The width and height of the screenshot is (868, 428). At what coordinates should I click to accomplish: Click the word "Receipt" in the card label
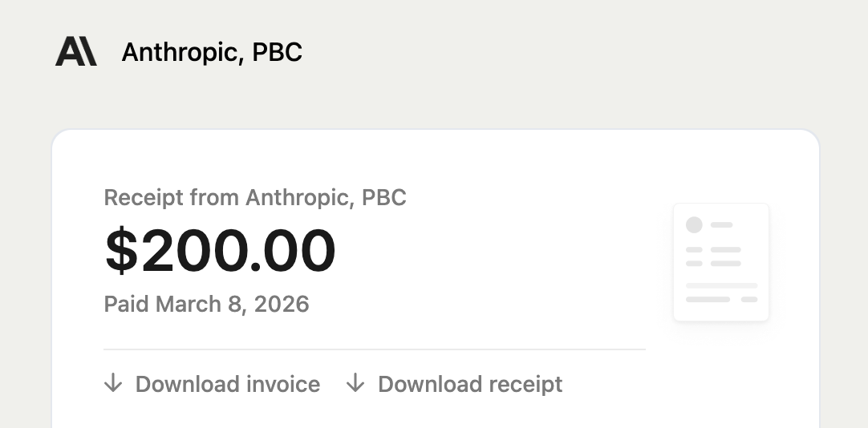[141, 197]
